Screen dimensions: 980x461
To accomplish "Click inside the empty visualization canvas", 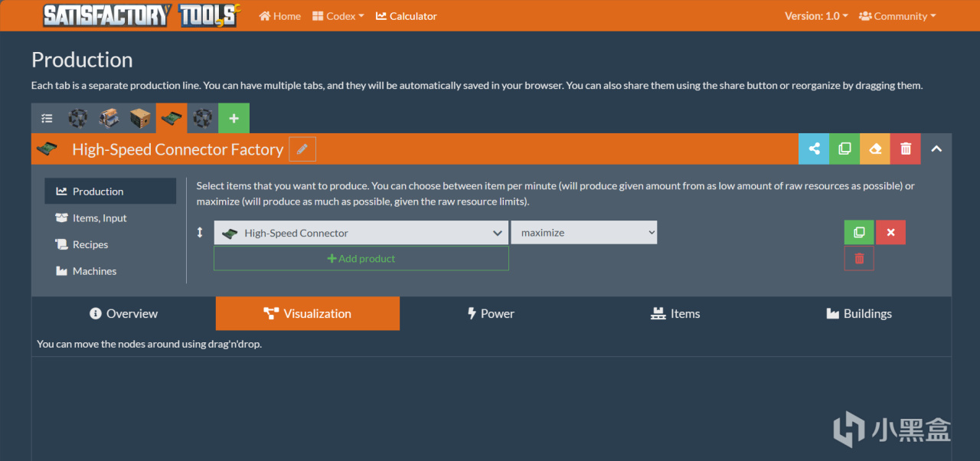I will pos(492,408).
